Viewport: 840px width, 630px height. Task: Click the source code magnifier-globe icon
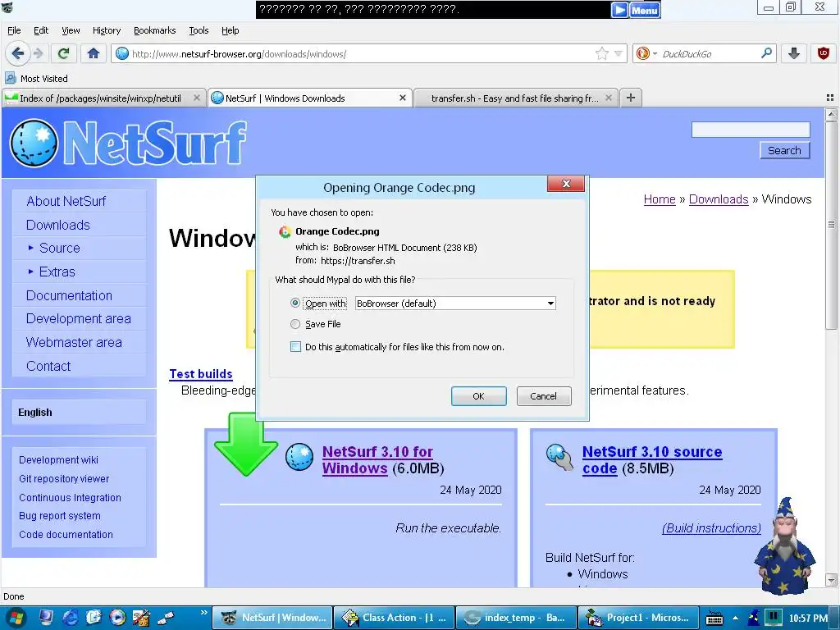(559, 457)
